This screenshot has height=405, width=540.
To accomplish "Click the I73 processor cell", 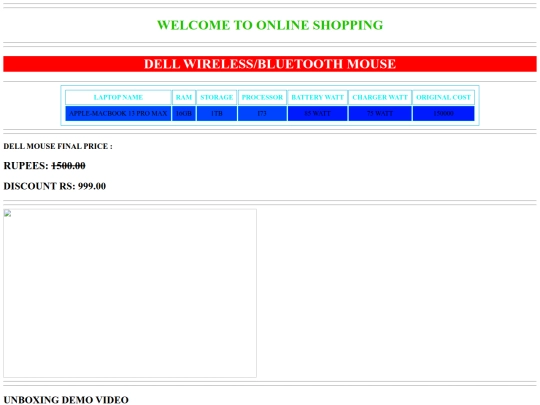I will (262, 113).
